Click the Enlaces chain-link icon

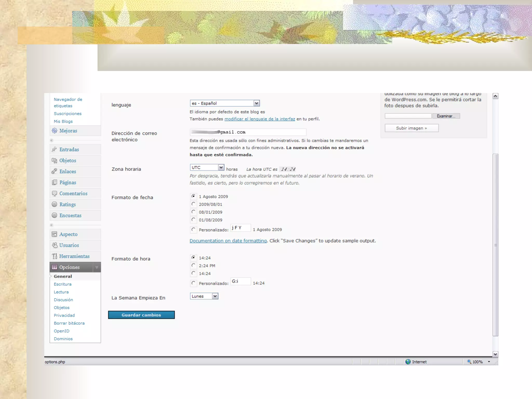pos(54,171)
